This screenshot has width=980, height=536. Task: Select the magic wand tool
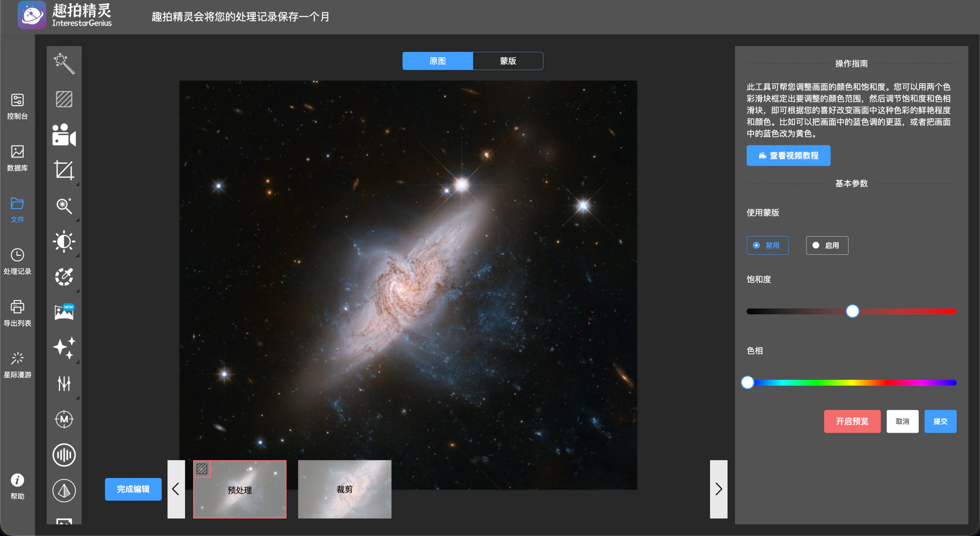coord(64,64)
